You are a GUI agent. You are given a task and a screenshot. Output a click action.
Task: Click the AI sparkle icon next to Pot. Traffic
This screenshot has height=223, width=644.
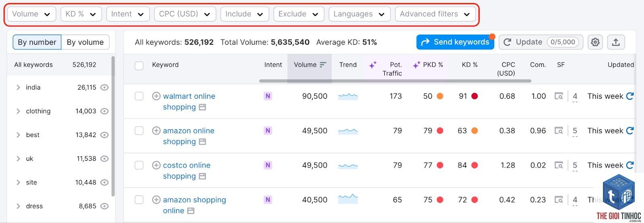coord(373,65)
